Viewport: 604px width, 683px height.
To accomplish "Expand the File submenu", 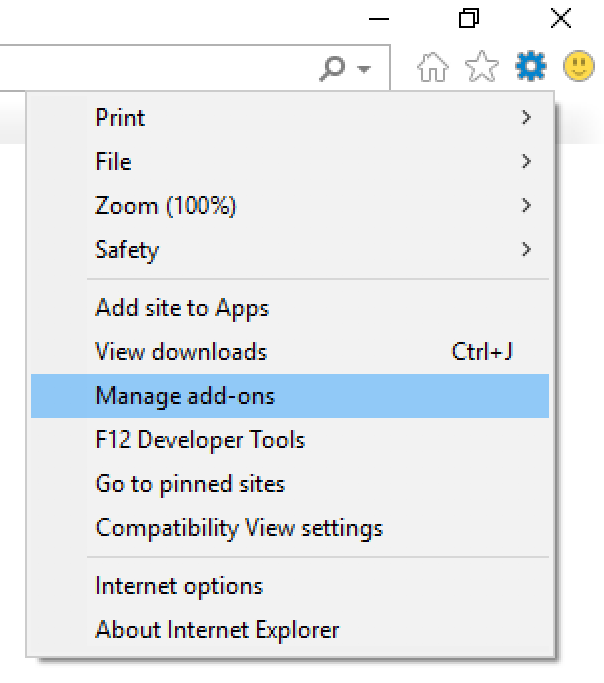I will click(290, 162).
